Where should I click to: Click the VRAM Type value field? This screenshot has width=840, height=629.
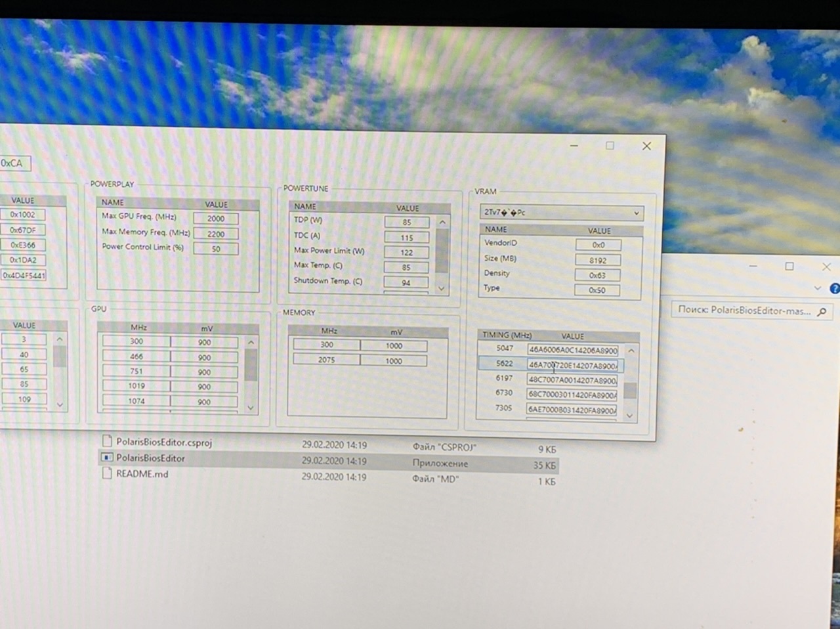click(597, 290)
